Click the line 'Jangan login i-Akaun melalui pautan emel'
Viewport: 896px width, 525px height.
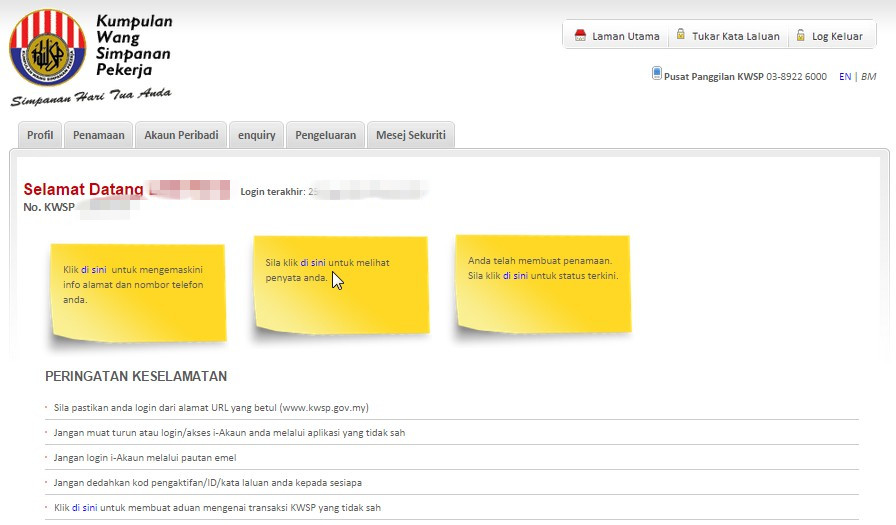tap(145, 458)
